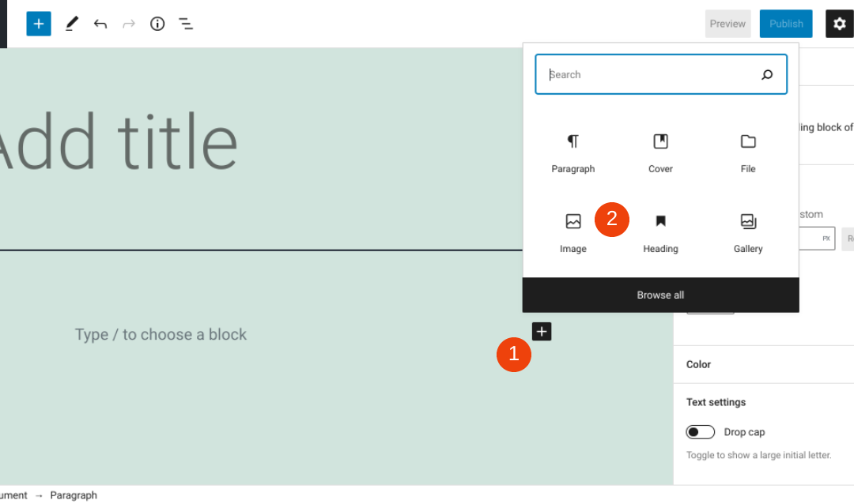View content details with the info icon

(x=157, y=24)
